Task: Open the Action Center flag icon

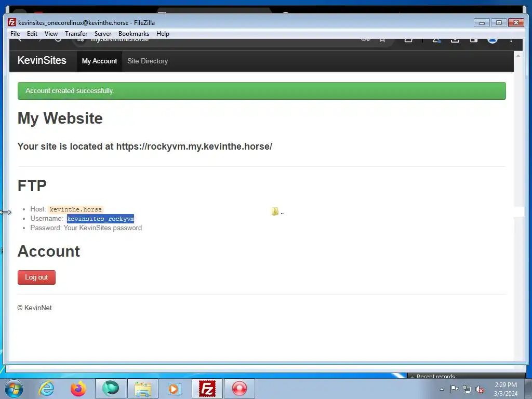Action: [454, 389]
